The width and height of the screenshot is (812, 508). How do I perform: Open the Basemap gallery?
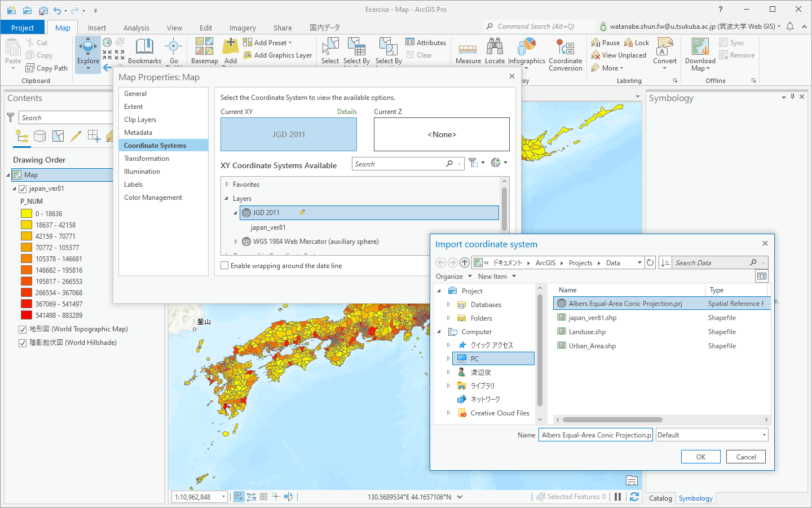coord(205,51)
